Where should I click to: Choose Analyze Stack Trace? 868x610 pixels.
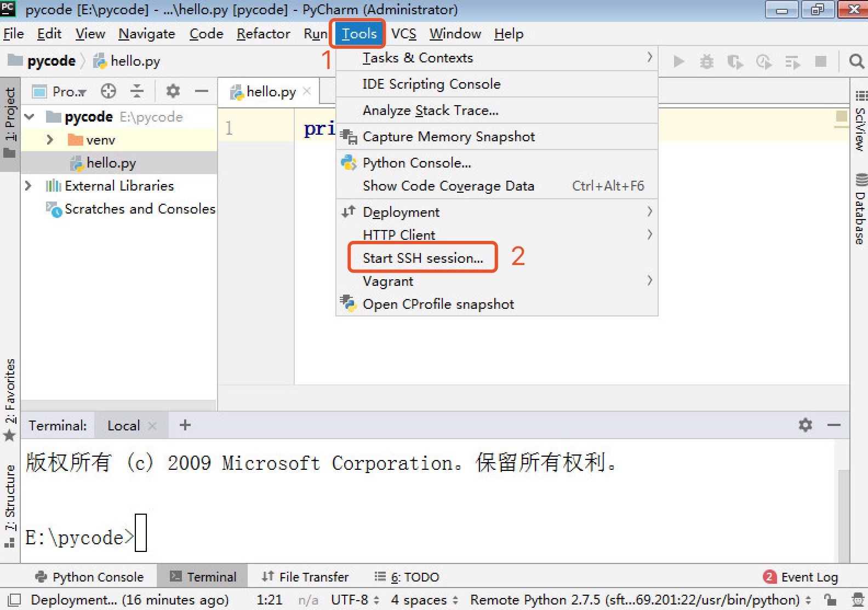496,110
